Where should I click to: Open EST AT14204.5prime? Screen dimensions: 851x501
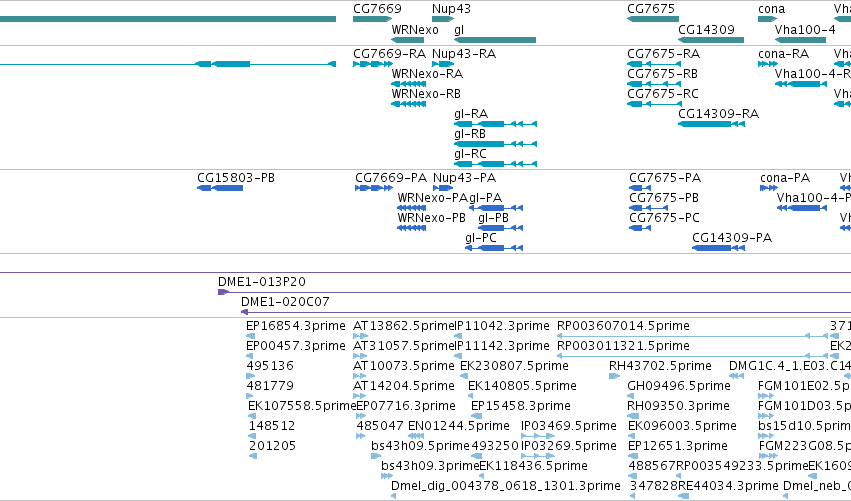coord(403,386)
